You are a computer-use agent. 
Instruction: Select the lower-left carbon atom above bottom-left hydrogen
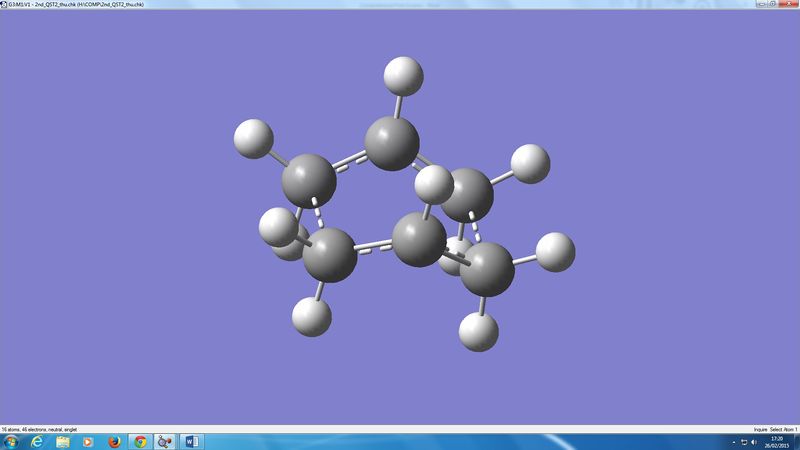pyautogui.click(x=330, y=255)
